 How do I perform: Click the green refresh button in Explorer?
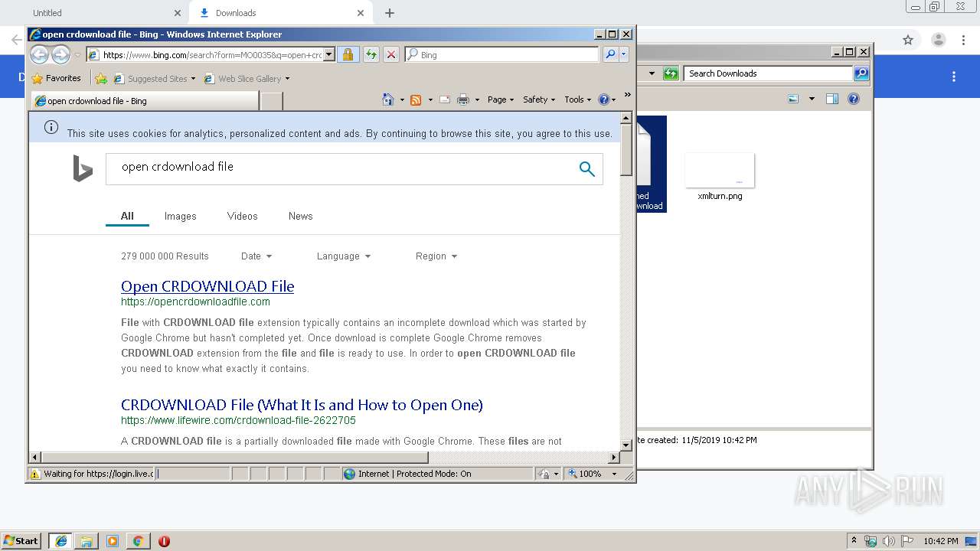point(671,73)
